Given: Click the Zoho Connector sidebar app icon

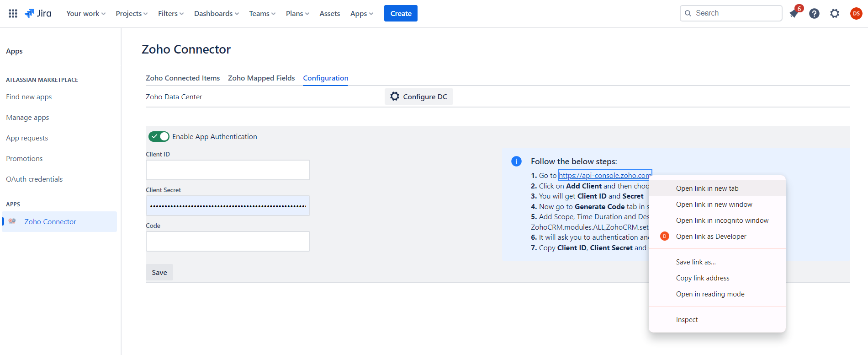Looking at the screenshot, I should coord(12,221).
